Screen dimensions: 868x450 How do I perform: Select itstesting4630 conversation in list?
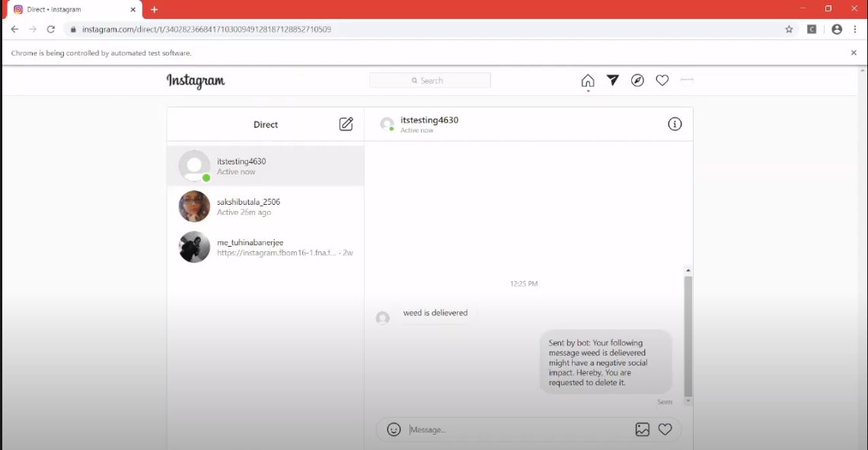(266, 166)
